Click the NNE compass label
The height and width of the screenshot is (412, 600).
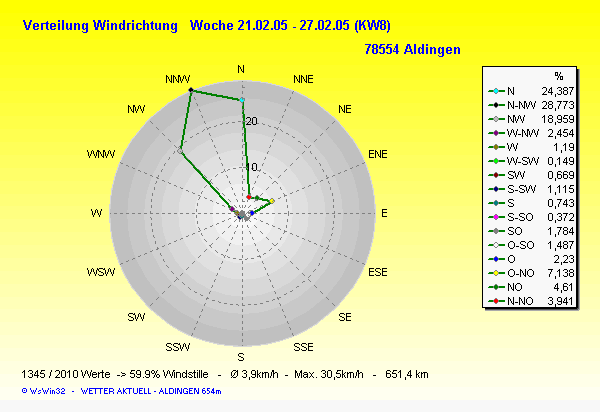[x=303, y=78]
